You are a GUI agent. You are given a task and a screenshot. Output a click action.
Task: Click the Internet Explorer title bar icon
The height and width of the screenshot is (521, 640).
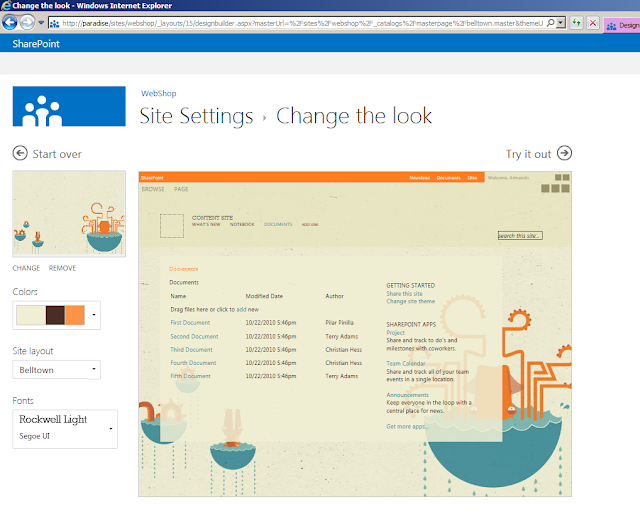[x=6, y=5]
